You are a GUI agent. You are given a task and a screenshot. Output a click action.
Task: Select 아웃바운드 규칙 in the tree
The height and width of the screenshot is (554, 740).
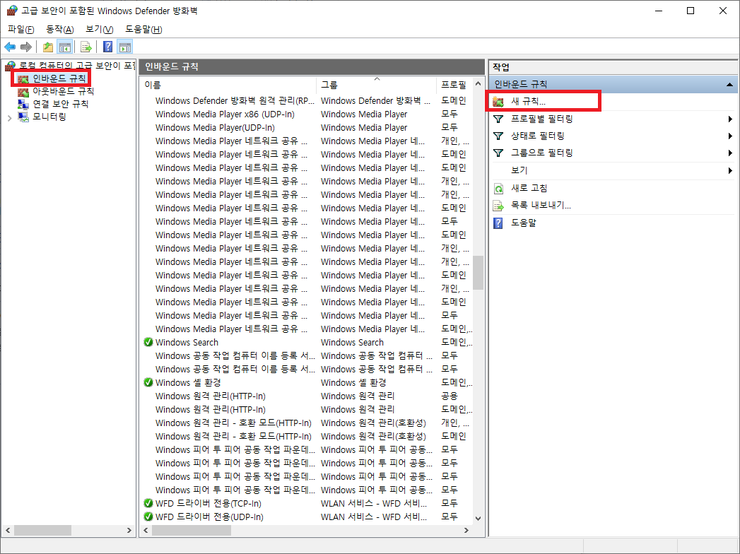point(62,90)
